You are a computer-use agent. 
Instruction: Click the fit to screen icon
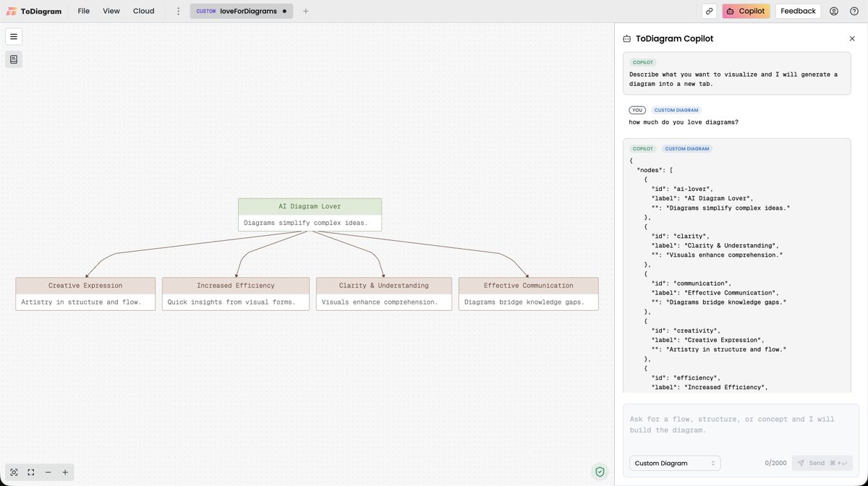(31, 472)
